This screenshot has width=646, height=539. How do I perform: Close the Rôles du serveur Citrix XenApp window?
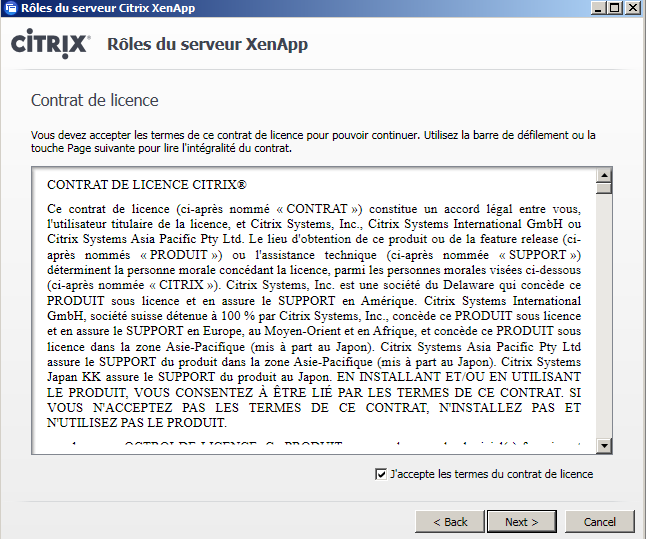(633, 8)
